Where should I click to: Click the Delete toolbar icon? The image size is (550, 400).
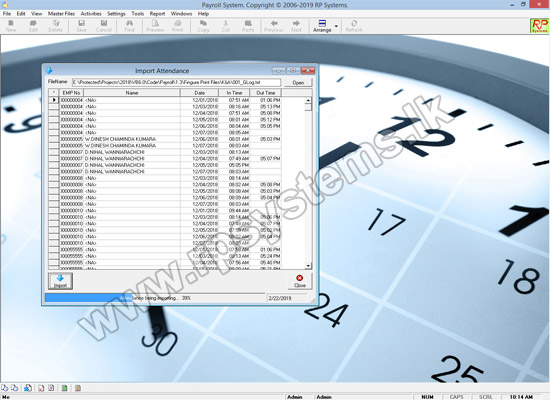(55, 26)
